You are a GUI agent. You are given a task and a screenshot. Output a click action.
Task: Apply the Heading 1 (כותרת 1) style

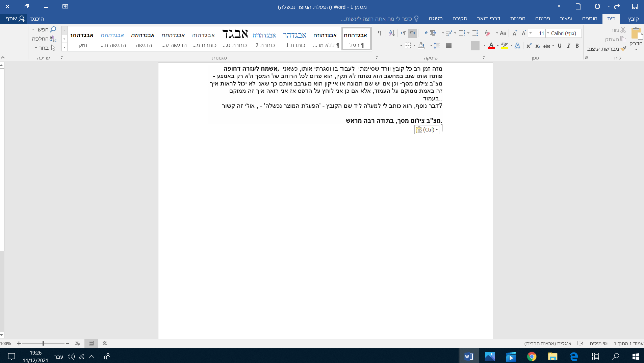[295, 39]
